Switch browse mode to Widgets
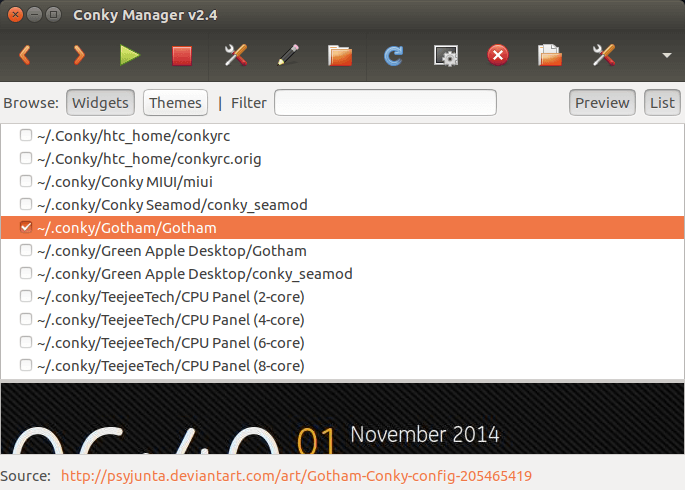685x490 pixels. pyautogui.click(x=100, y=102)
